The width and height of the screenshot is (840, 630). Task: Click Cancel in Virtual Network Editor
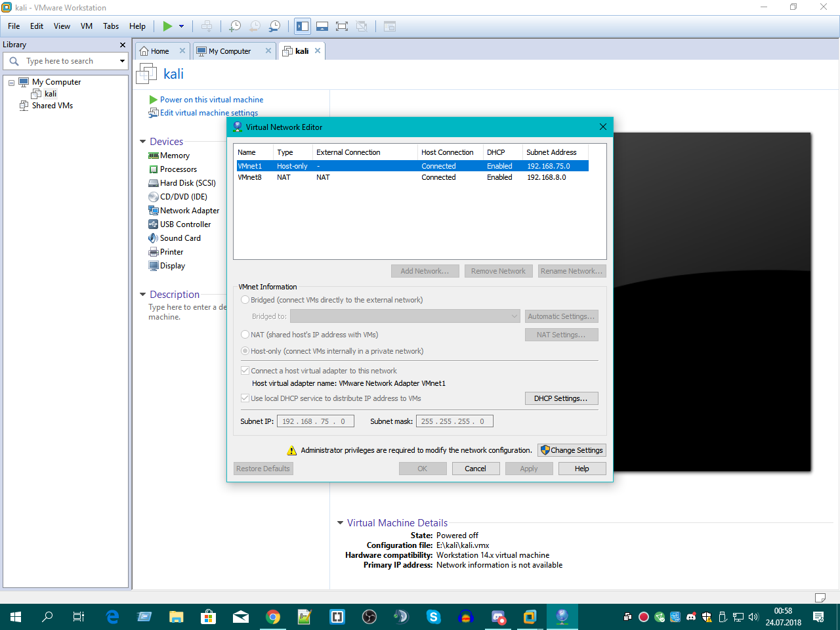(476, 469)
